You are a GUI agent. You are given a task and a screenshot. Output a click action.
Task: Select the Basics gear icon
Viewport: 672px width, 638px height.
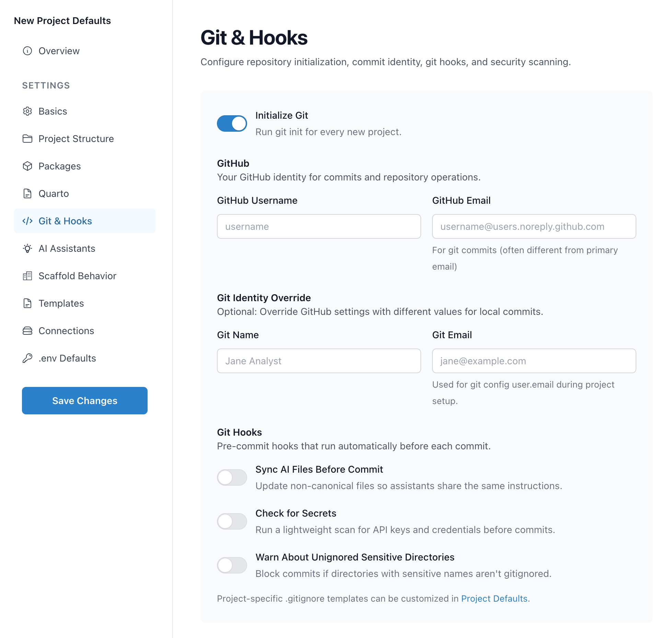tap(28, 111)
